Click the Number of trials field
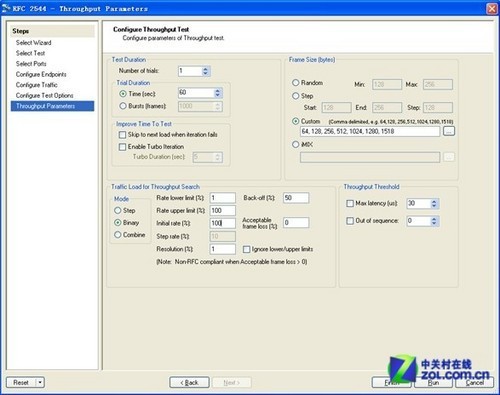This screenshot has height=395, width=500. [190, 71]
